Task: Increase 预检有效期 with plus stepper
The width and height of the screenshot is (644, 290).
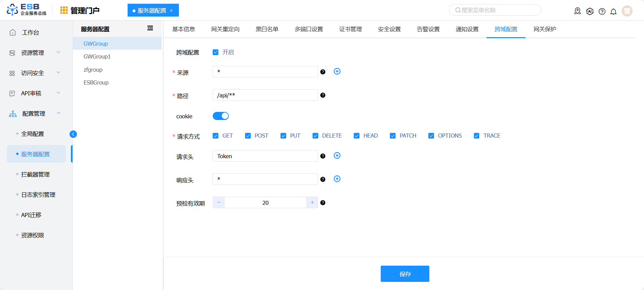Action: click(x=312, y=202)
